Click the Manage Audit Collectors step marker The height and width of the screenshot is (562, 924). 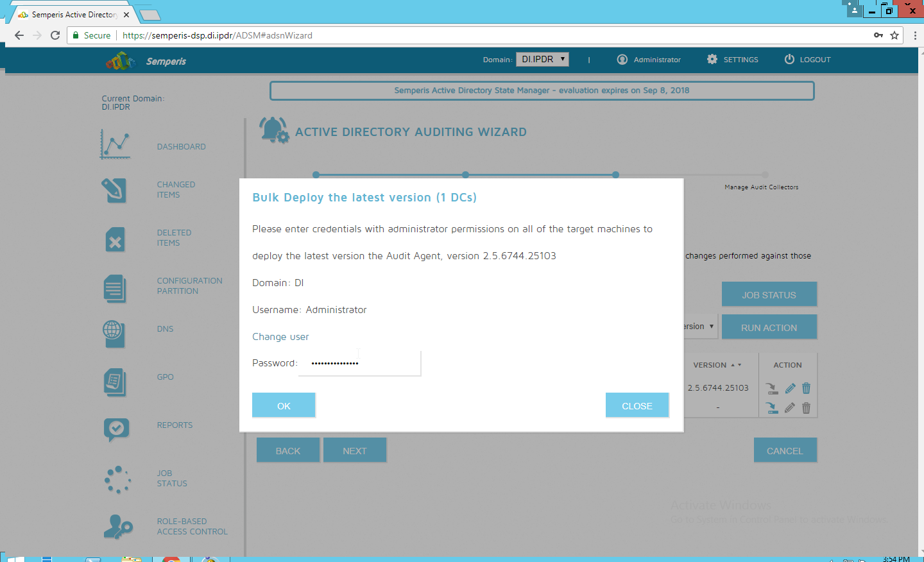pos(764,175)
